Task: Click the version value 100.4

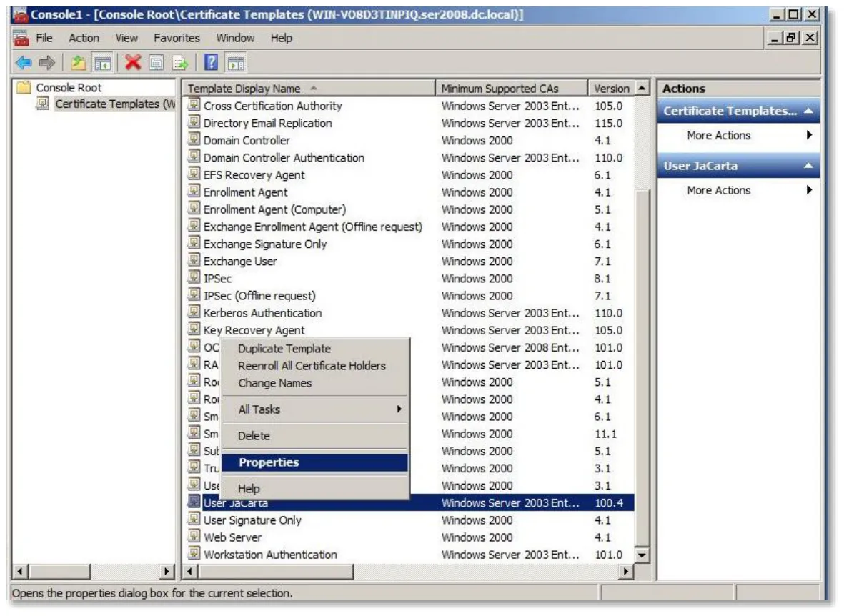Action: tap(609, 503)
